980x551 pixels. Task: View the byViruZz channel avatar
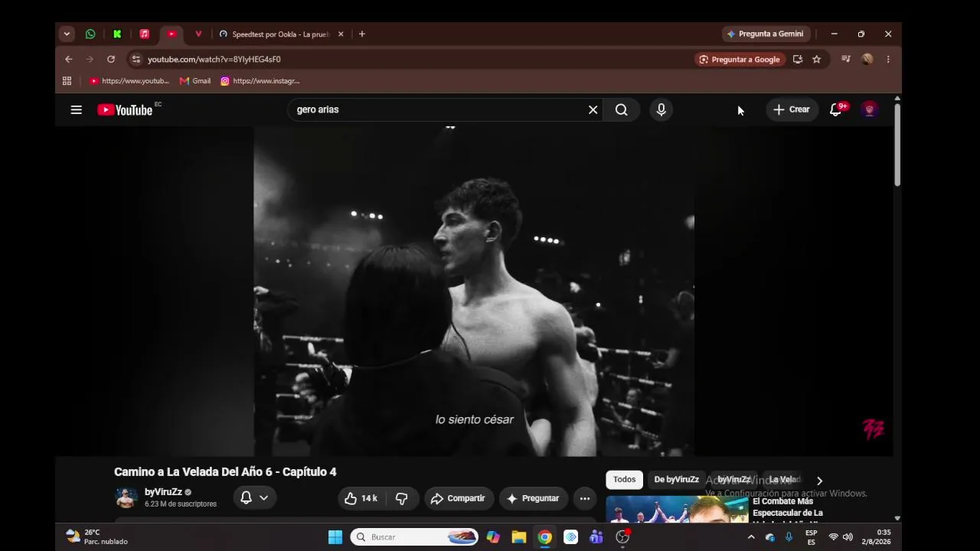(126, 497)
